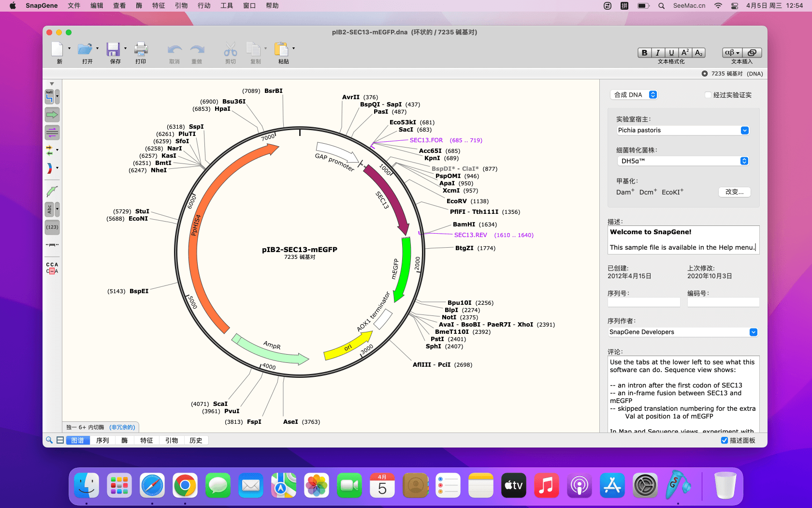Viewport: 812px width, 508px height.
Task: Click the split view icon beside the tabs
Action: [60, 440]
